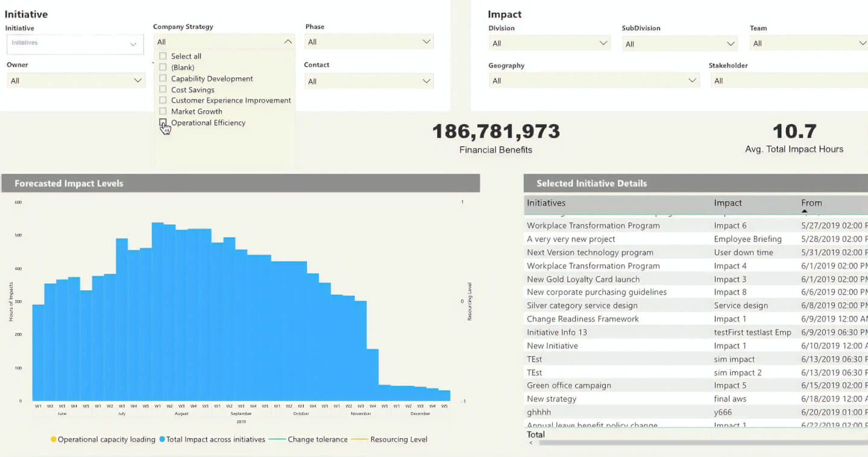This screenshot has height=457, width=868.
Task: Tick the Select all checkbox
Action: [x=163, y=56]
